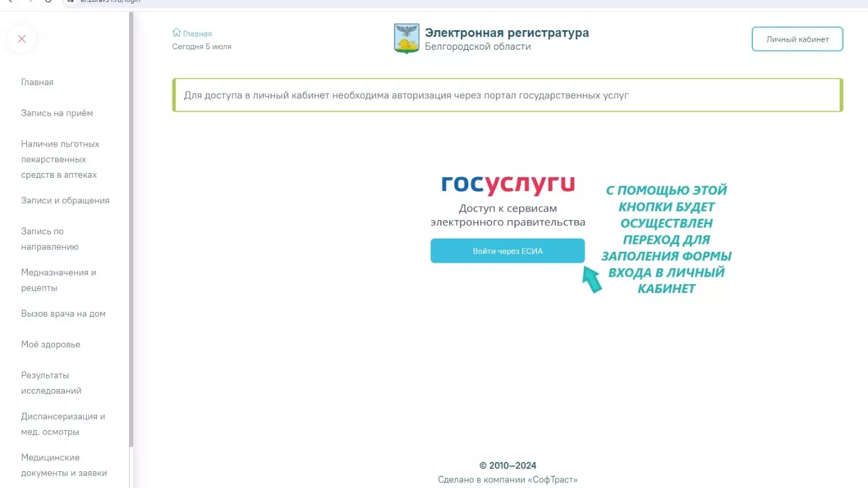Click the sidebar vertical scrollbar
The height and width of the screenshot is (488, 868).
tap(131, 229)
